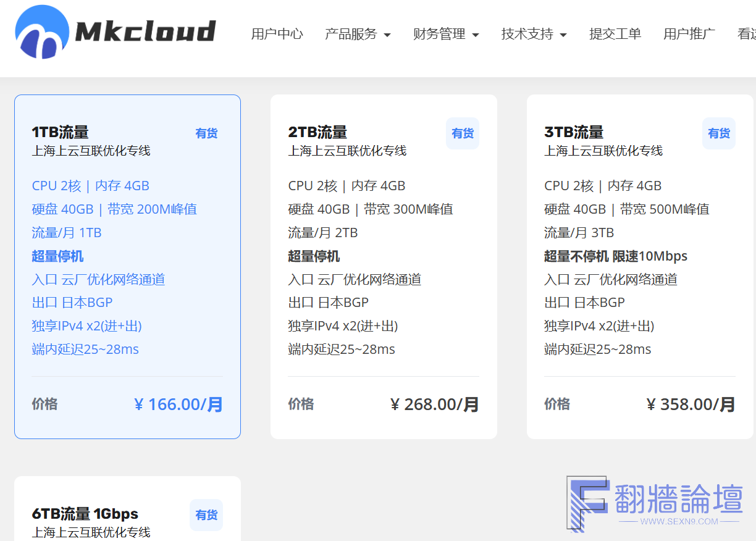Click the ¥ 358.00/月 price
This screenshot has height=541, width=756.
[x=691, y=405]
